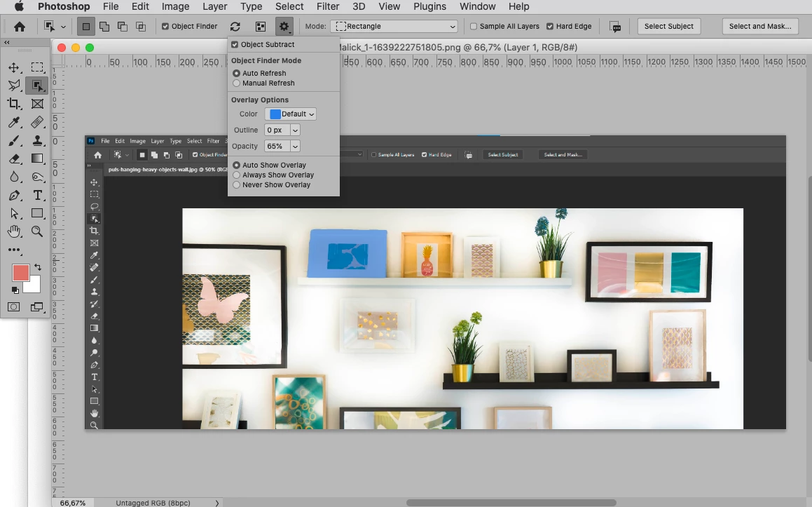The height and width of the screenshot is (507, 812).
Task: Open Mode Rectangle dropdown
Action: coord(394,27)
